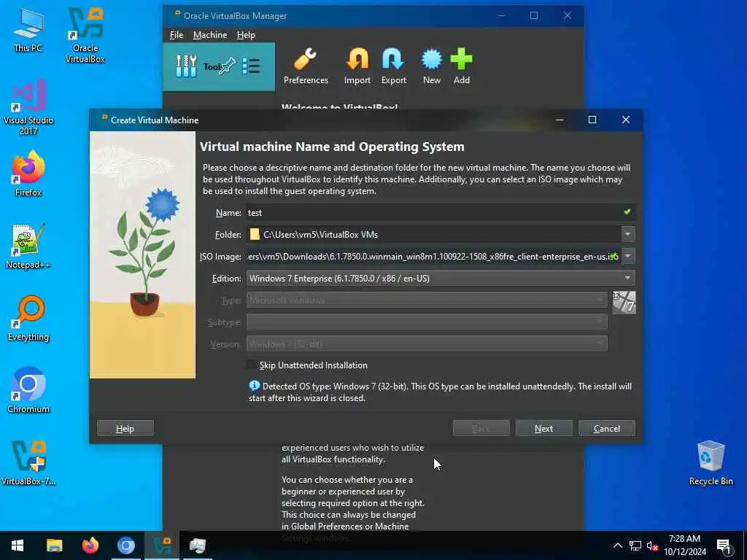Cancel the Create Virtual Machine wizard
The height and width of the screenshot is (560, 747).
click(x=606, y=428)
